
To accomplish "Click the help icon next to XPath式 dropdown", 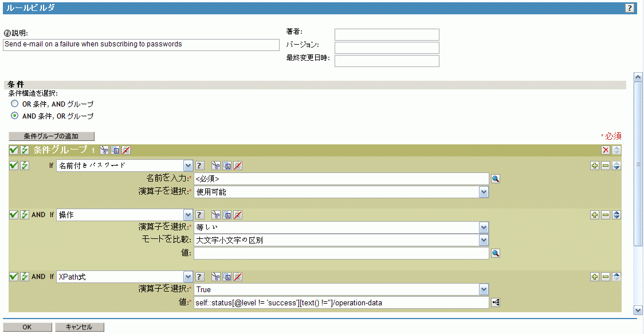I will click(199, 277).
